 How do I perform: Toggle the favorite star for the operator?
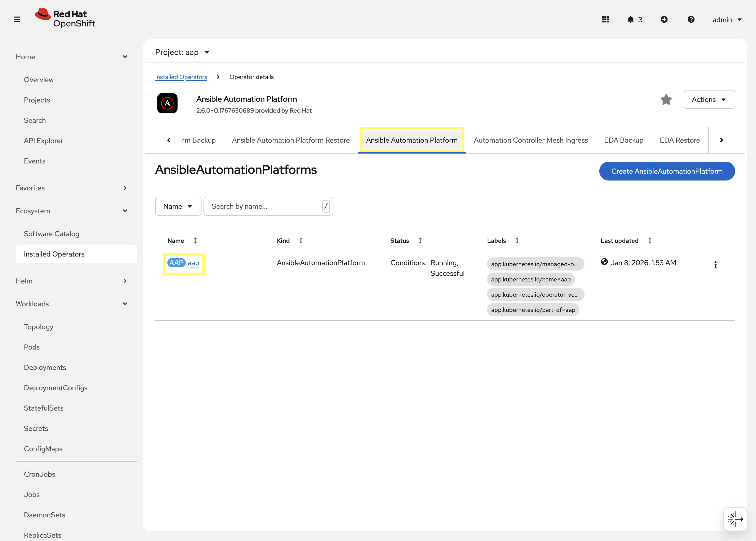tap(666, 99)
